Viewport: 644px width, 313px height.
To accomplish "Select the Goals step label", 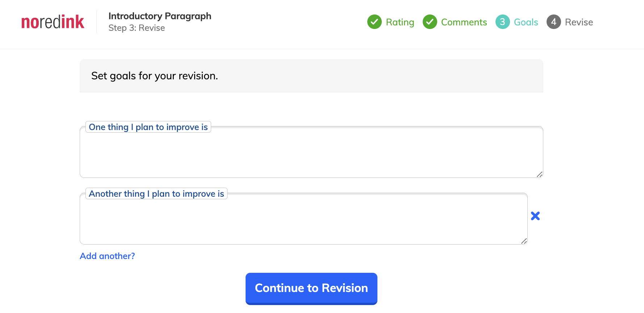I will (x=526, y=22).
